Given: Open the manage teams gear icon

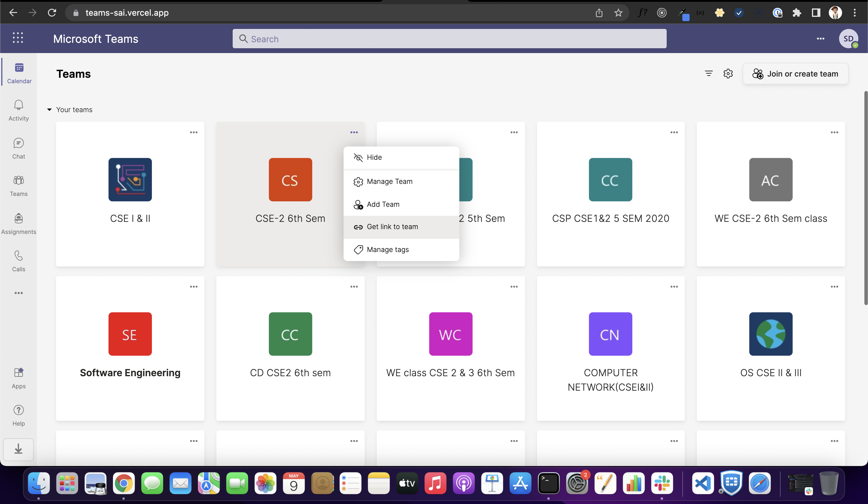Looking at the screenshot, I should [x=728, y=73].
